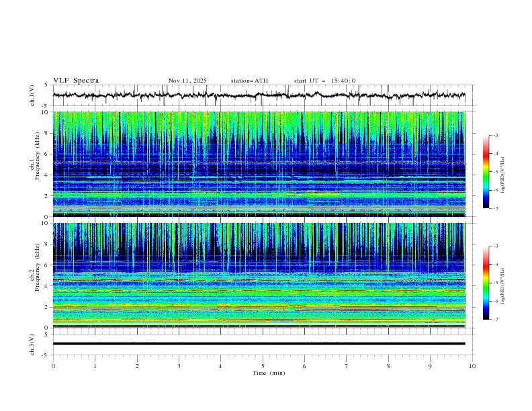Click the time axis tick label "5"
532x411 pixels.
[x=263, y=366]
